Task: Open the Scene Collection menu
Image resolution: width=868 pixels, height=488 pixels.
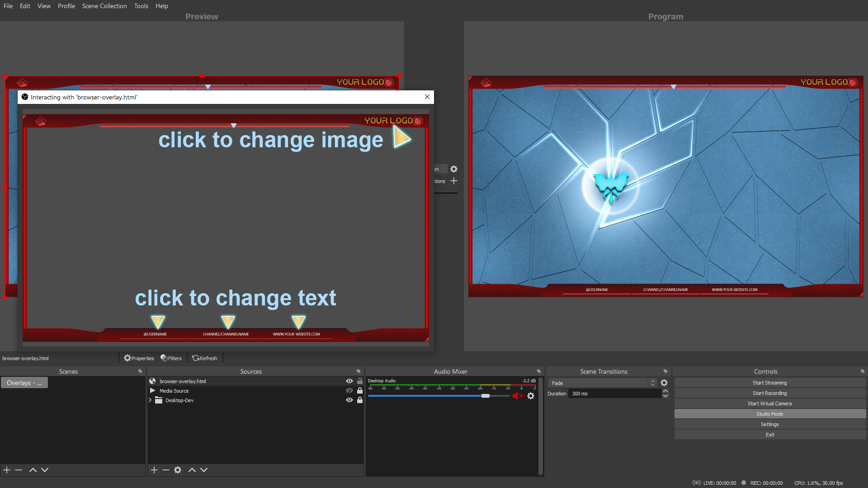Action: [104, 6]
